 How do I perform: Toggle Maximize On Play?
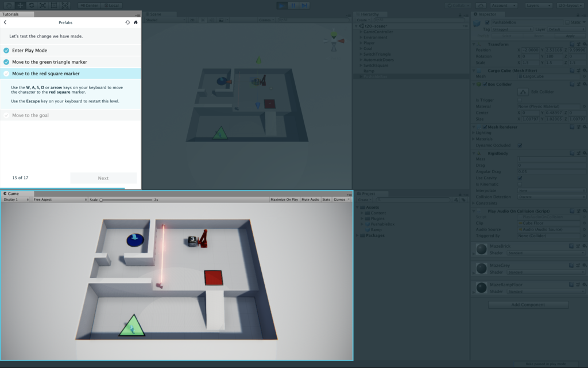284,200
